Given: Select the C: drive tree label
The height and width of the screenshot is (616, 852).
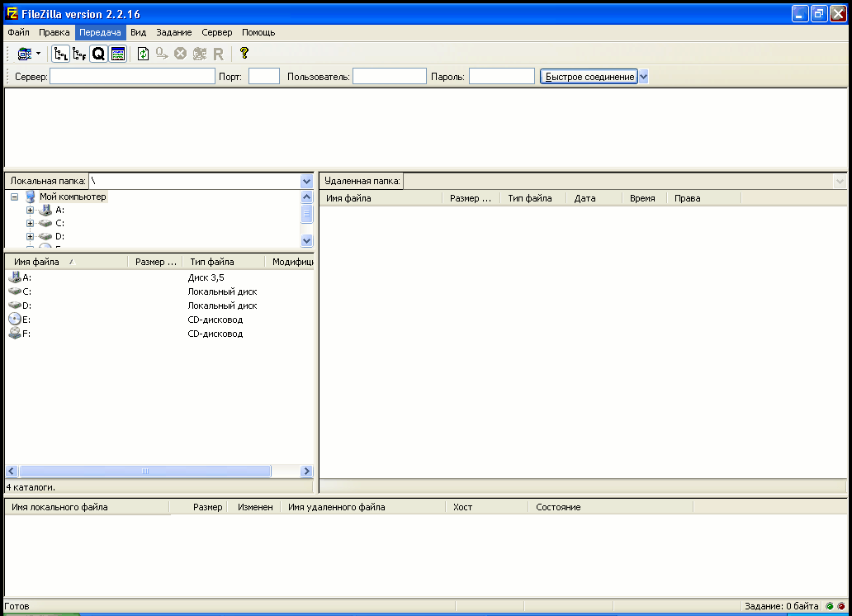Looking at the screenshot, I should pos(59,223).
